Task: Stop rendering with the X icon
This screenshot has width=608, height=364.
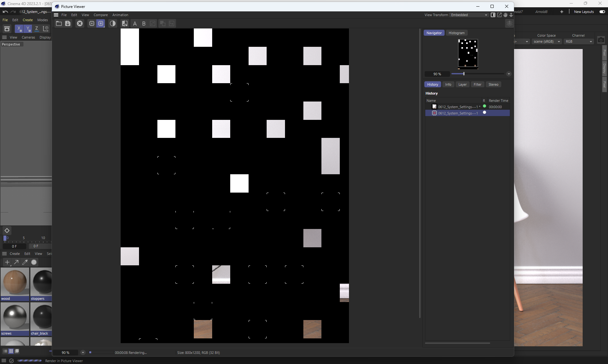Action: coord(80,23)
